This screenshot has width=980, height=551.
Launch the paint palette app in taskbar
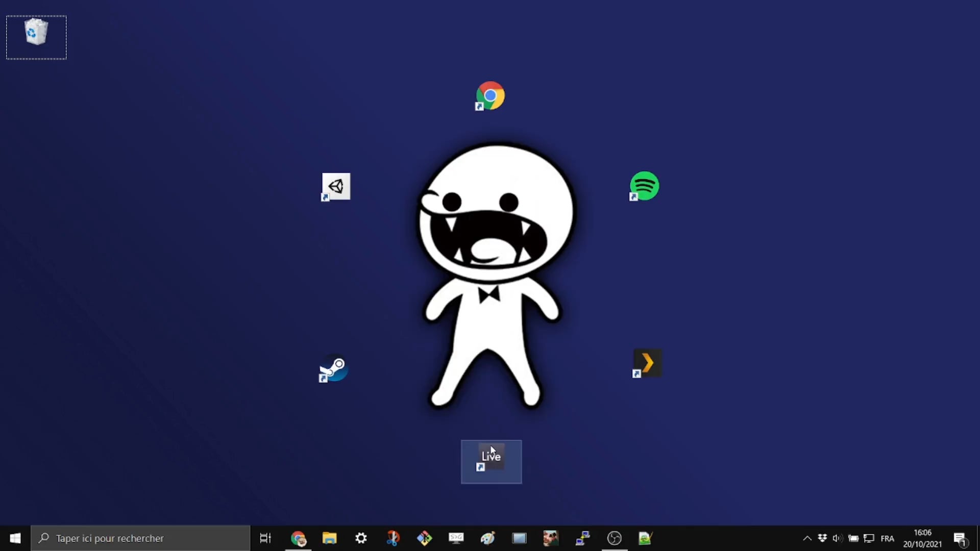[x=488, y=538]
